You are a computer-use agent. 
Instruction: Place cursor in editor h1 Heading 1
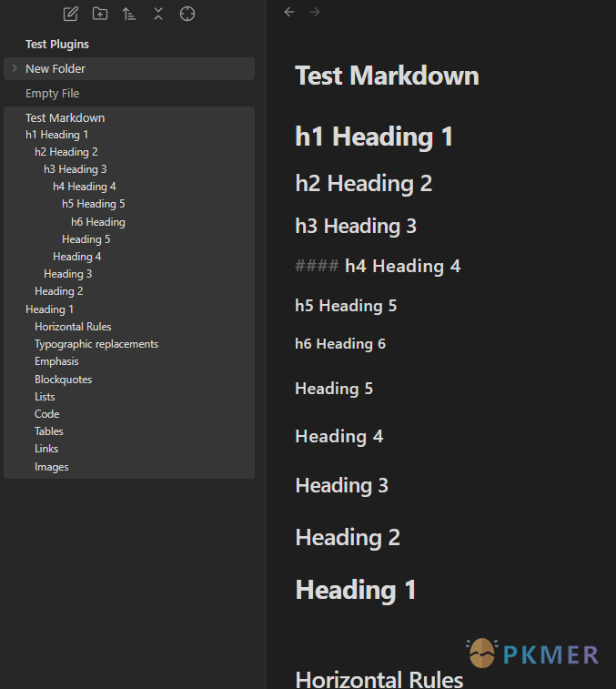tap(374, 137)
